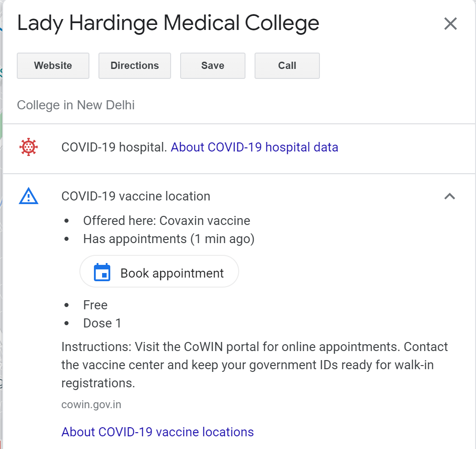Click the Offered here: Covaxin vaccine item
The width and height of the screenshot is (476, 449).
point(167,221)
